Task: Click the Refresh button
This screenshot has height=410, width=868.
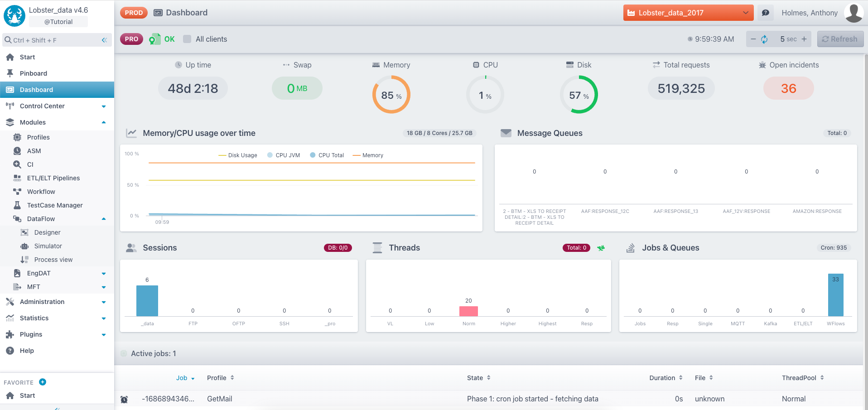Action: pos(840,39)
